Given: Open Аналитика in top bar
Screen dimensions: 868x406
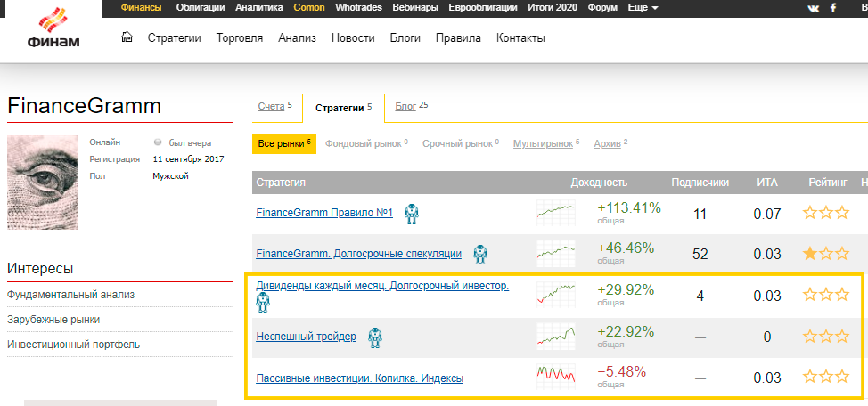Looking at the screenshot, I should (x=259, y=8).
